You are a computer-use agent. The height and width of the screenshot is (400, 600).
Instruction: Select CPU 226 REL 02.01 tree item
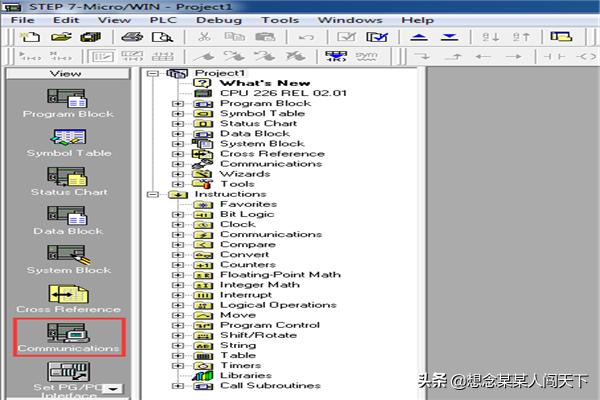(x=283, y=93)
